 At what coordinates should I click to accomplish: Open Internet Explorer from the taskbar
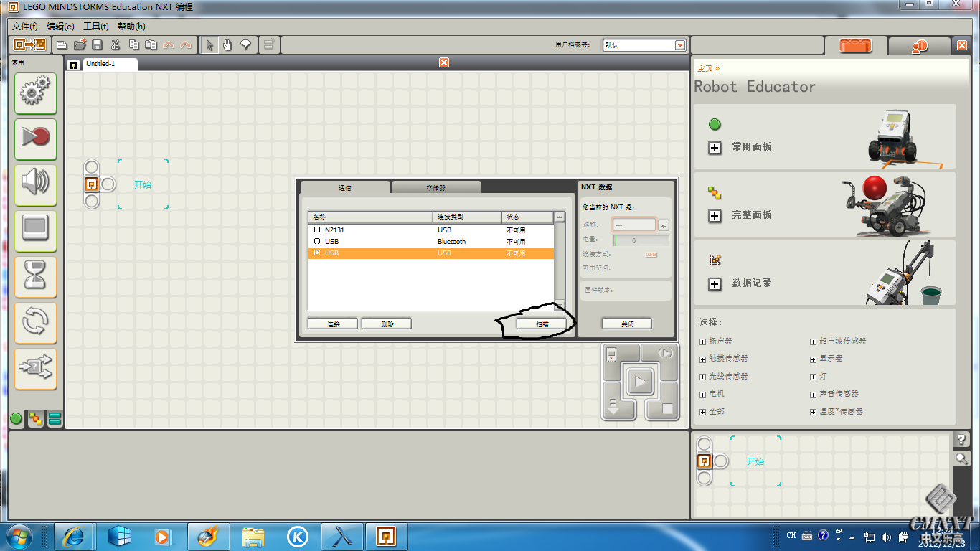73,537
